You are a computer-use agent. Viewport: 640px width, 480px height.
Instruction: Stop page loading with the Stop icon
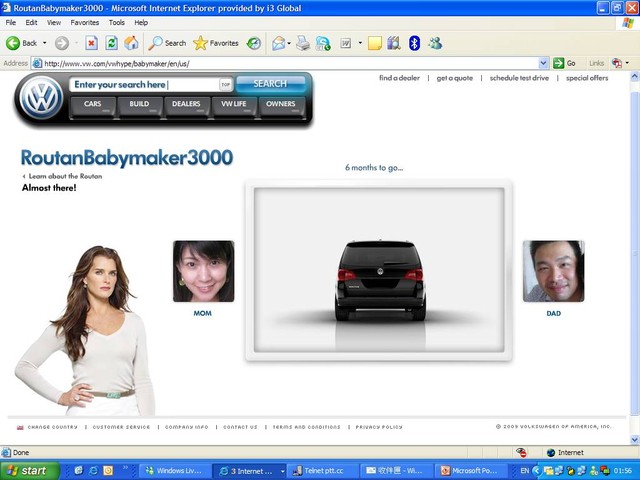pyautogui.click(x=91, y=43)
